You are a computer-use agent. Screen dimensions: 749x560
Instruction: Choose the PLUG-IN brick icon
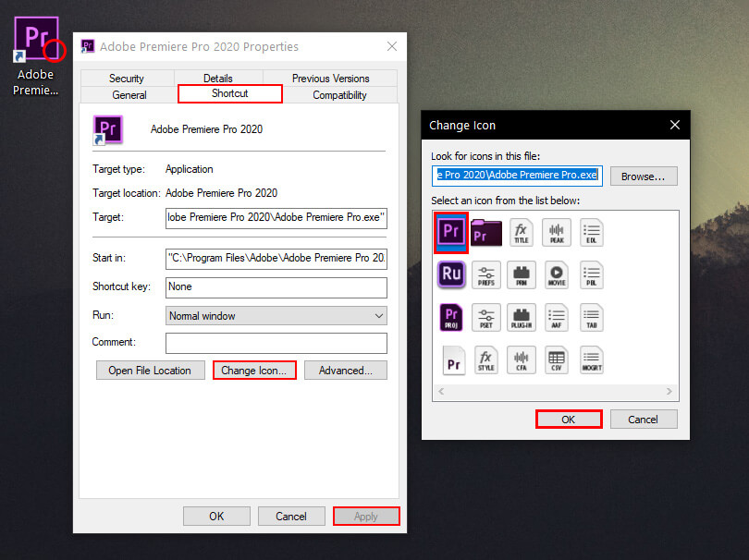(522, 317)
